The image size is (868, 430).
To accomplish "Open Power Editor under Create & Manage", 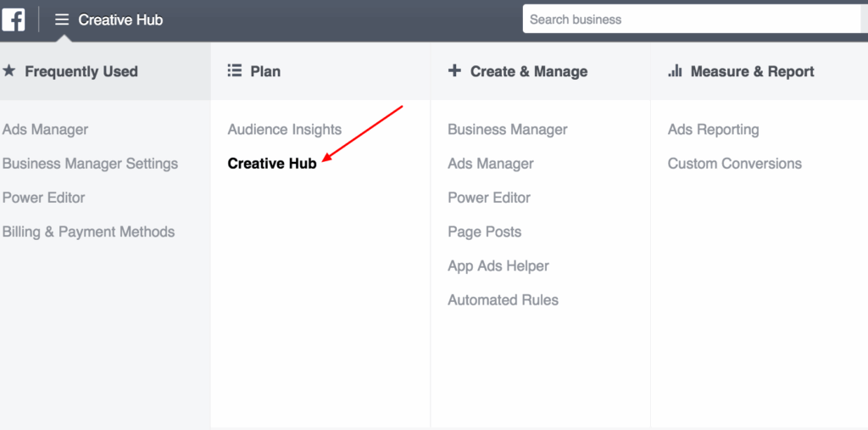I will [489, 198].
